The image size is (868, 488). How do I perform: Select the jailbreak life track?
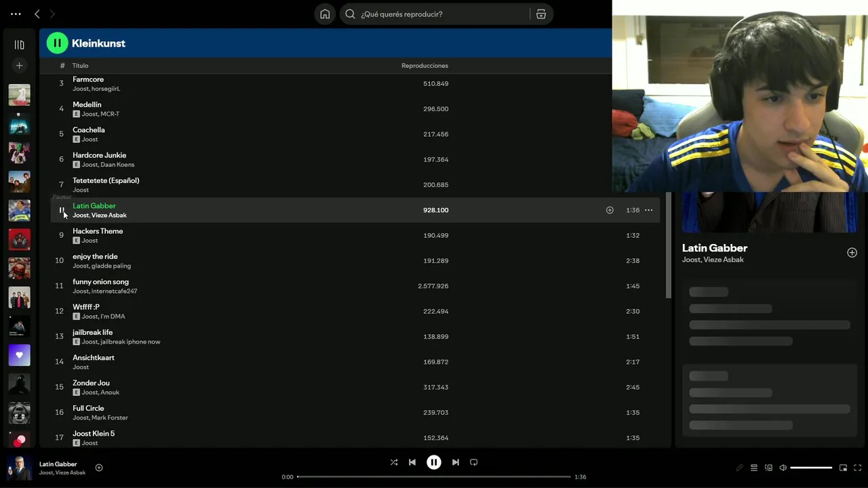[x=93, y=332]
